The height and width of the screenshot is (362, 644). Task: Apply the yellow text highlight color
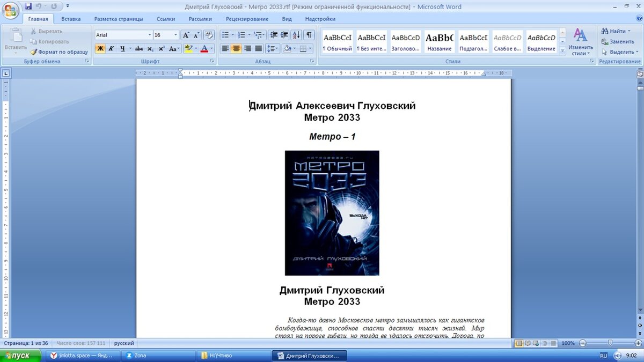click(x=188, y=48)
